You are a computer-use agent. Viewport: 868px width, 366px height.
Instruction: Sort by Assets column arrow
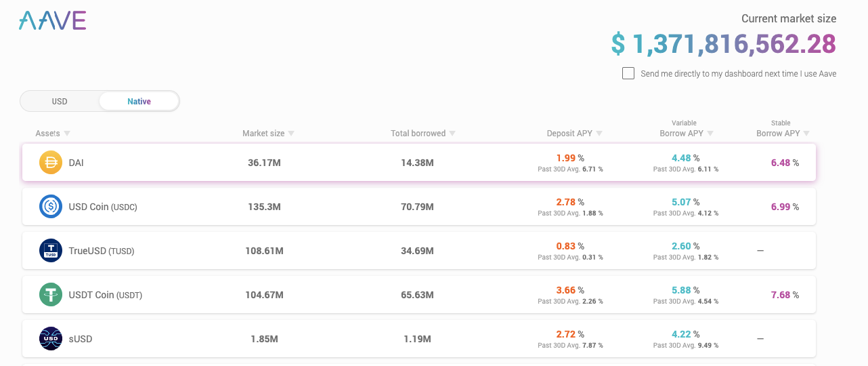[67, 134]
